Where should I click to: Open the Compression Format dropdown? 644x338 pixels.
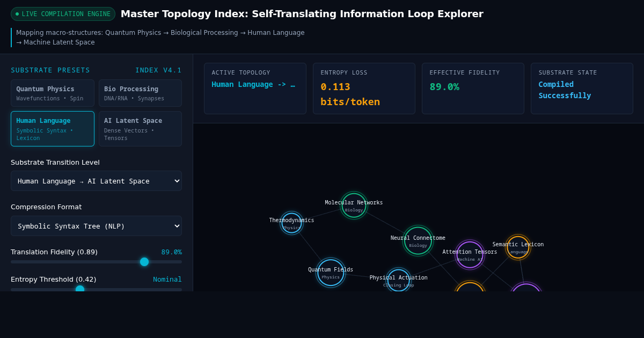(x=96, y=226)
